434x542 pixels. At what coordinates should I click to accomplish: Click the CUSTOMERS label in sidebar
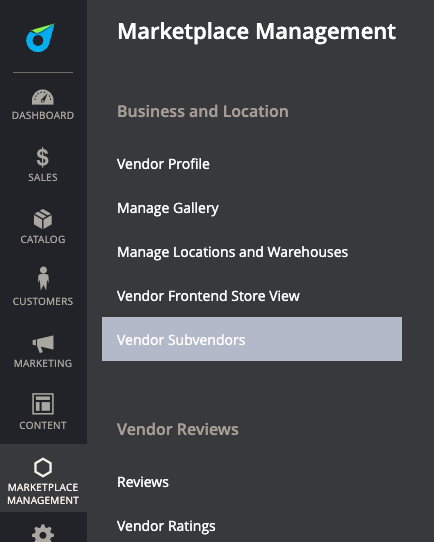(43, 301)
